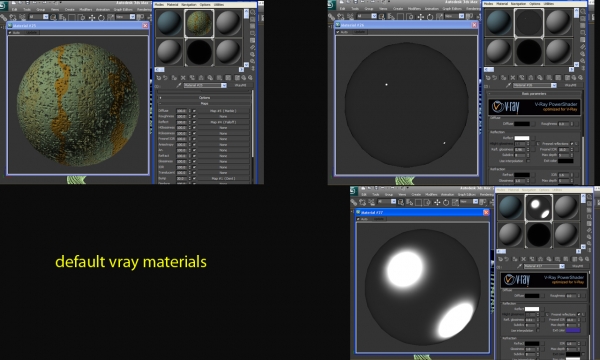Pick material with eyedropper in Material #25 editor
600x360 pixels.
click(178, 85)
